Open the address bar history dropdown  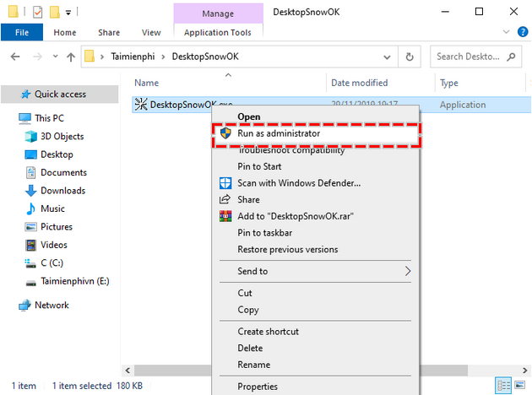click(x=387, y=57)
